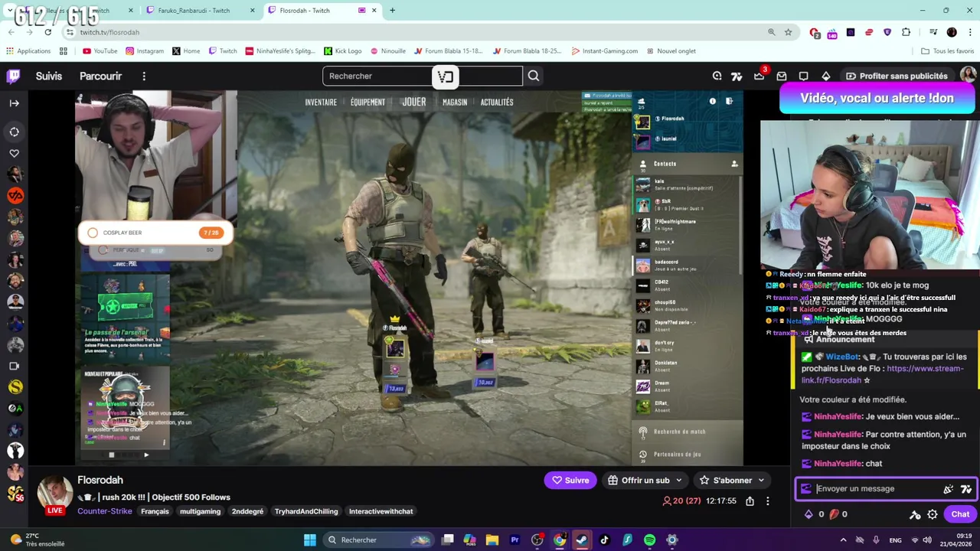Open the Applications bookmarks shortcut
The height and width of the screenshot is (551, 980).
tap(28, 51)
